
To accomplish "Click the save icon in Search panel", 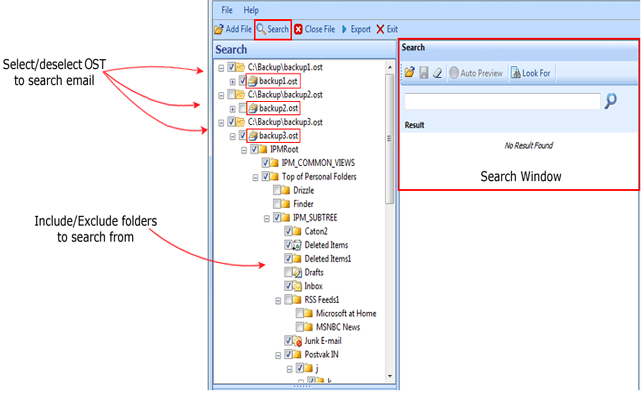I will 424,73.
